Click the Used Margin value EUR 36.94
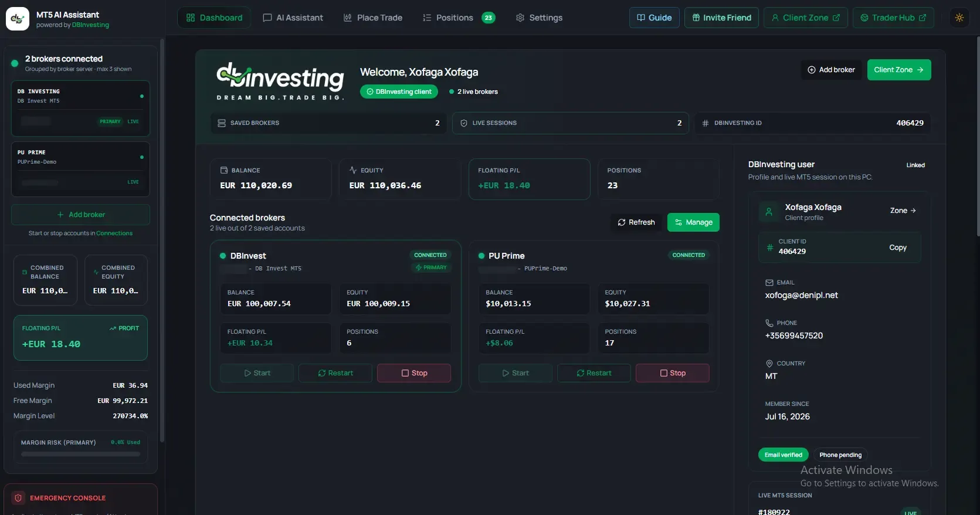 [x=130, y=385]
